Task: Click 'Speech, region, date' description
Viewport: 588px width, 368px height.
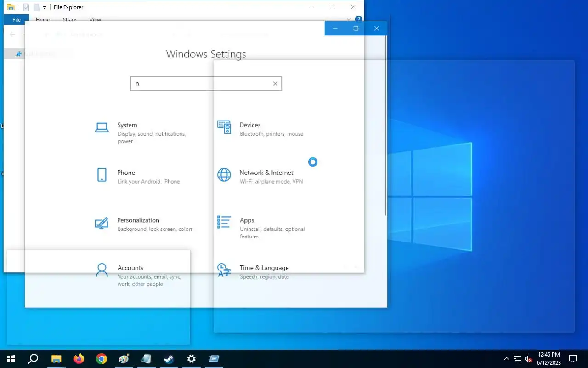Action: coord(264,277)
